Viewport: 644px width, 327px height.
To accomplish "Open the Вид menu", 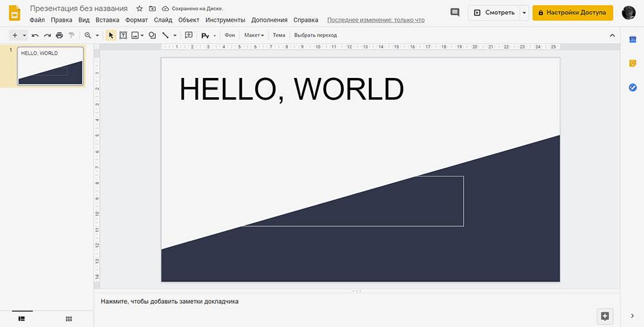I will (x=84, y=20).
